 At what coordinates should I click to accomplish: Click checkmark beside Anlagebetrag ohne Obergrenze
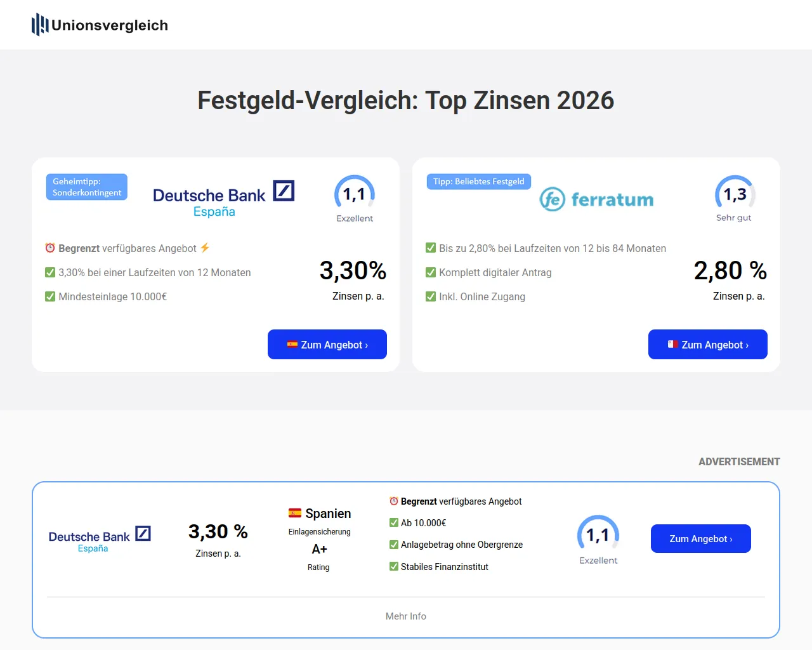394,544
